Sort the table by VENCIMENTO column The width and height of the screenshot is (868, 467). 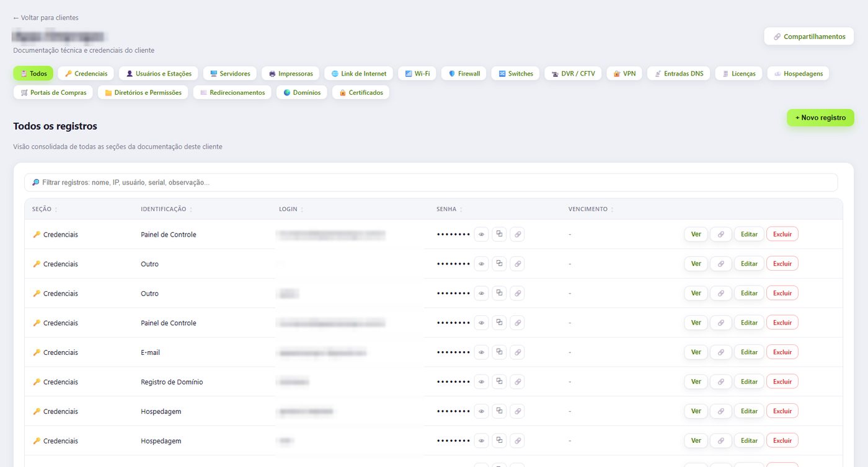(591, 209)
